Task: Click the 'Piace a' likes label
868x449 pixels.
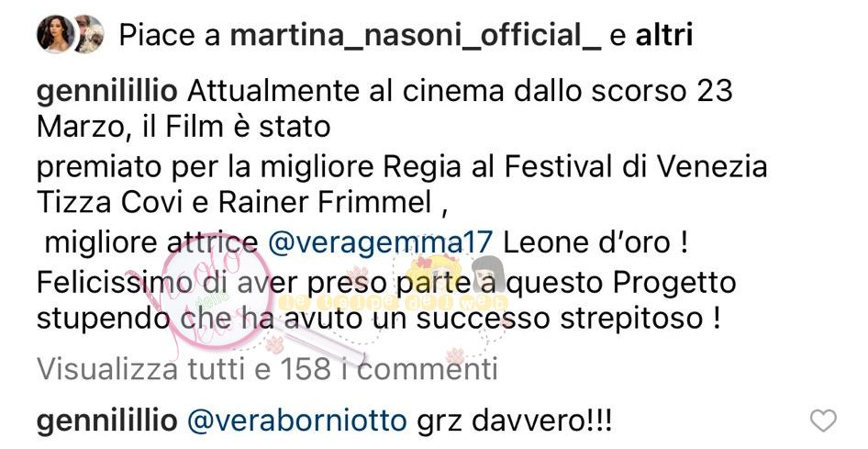Action: [170, 36]
